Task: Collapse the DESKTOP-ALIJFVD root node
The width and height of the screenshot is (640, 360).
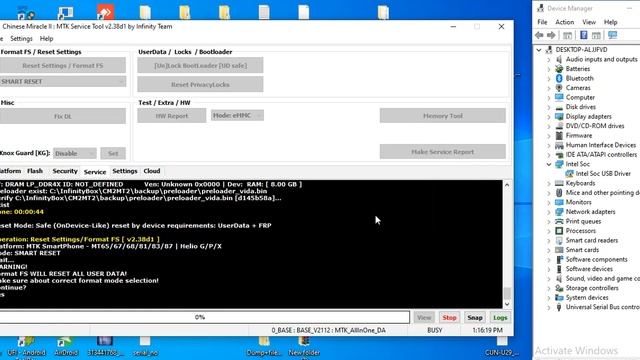Action: (x=539, y=50)
